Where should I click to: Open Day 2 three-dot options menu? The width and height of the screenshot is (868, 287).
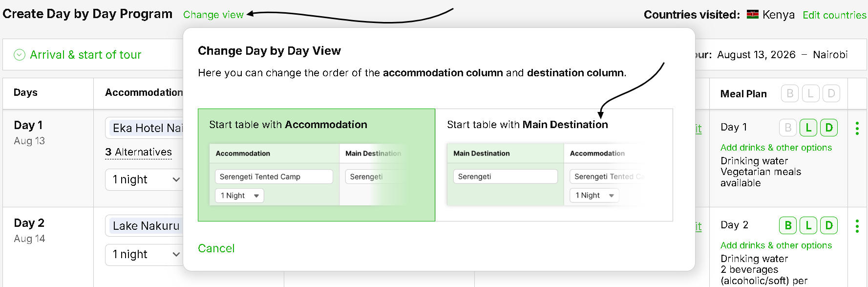point(857,226)
